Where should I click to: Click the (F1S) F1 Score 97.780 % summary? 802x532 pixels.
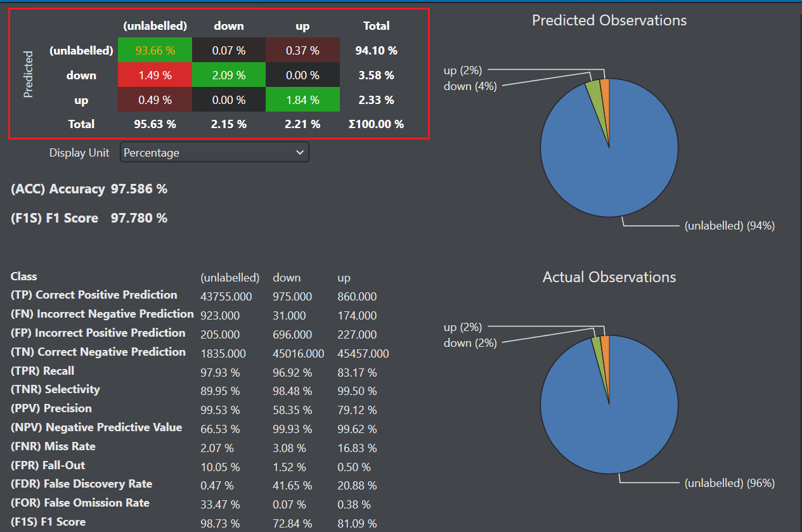(89, 218)
